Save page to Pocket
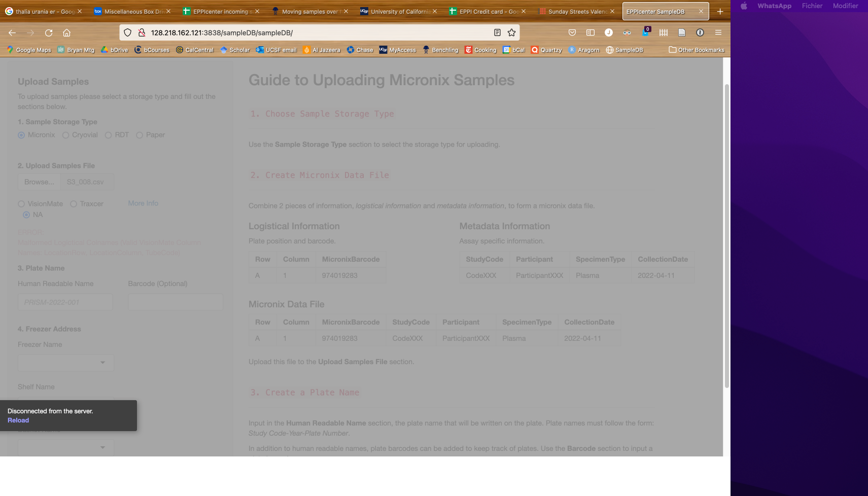The height and width of the screenshot is (496, 868). point(572,32)
